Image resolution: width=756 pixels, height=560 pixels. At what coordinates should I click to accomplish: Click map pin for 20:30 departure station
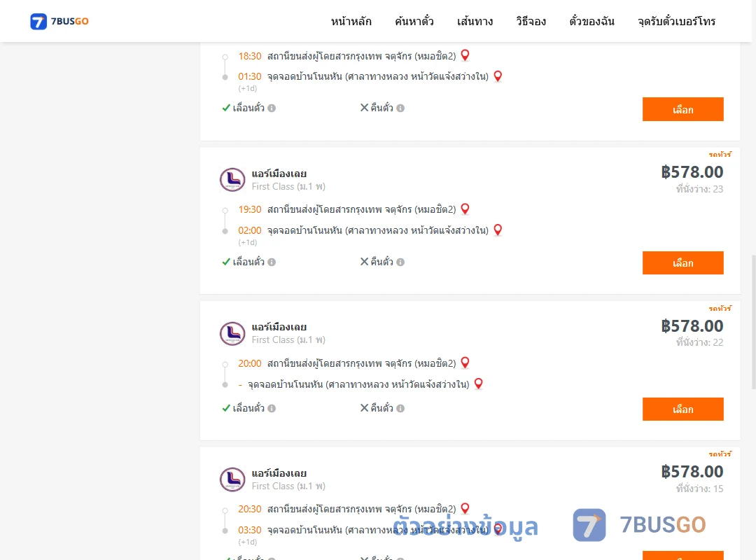pyautogui.click(x=465, y=508)
